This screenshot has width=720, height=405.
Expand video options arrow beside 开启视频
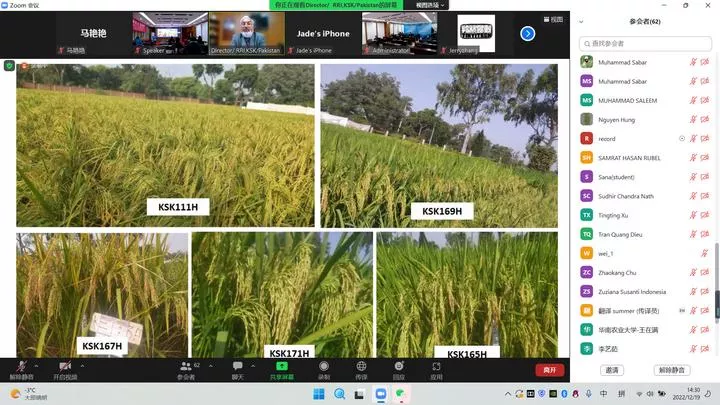point(82,365)
